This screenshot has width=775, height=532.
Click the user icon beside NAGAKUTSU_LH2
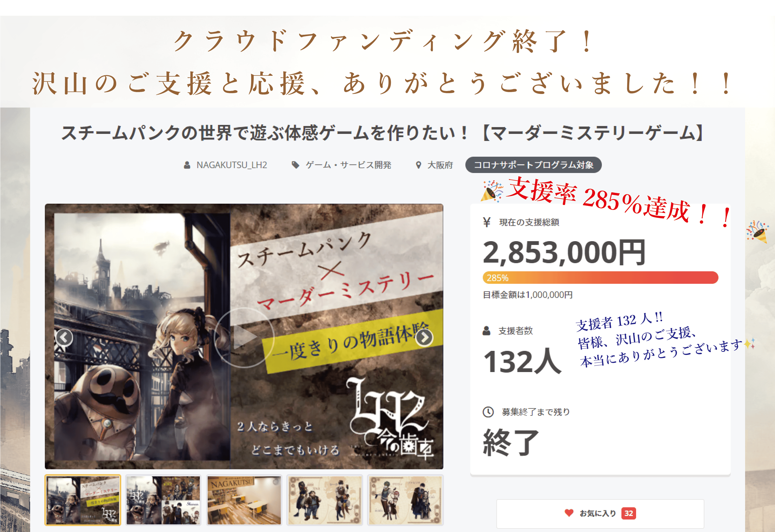click(187, 165)
